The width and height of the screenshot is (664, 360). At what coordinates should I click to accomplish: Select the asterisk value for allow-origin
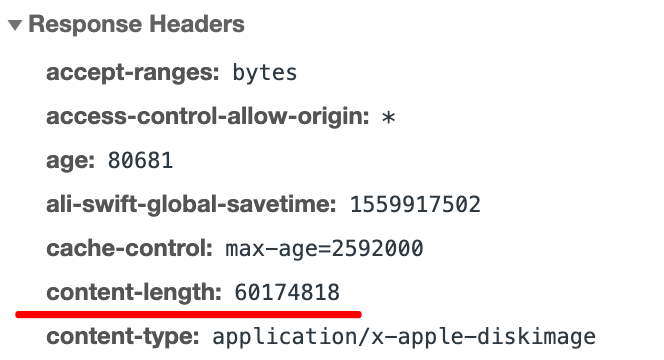coord(388,118)
